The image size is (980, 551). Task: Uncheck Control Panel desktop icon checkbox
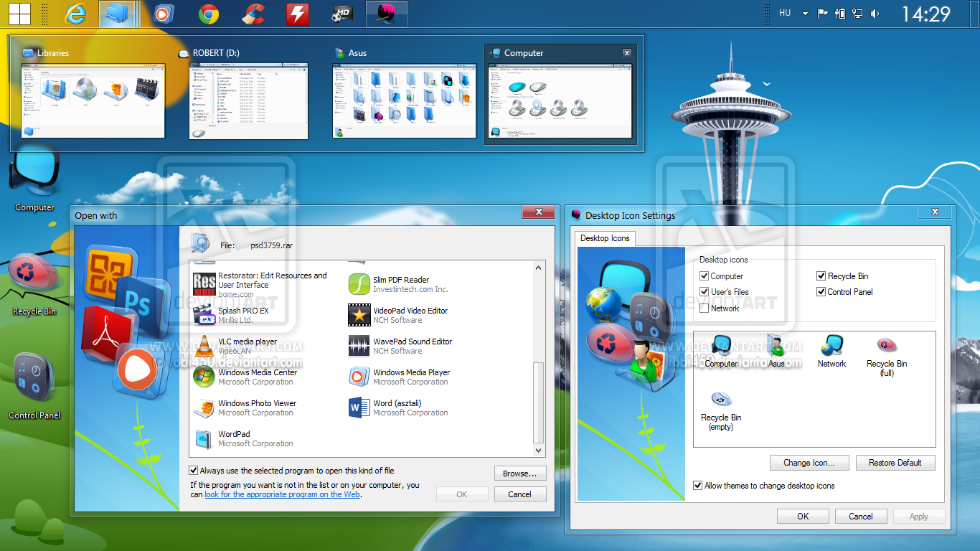(x=821, y=292)
